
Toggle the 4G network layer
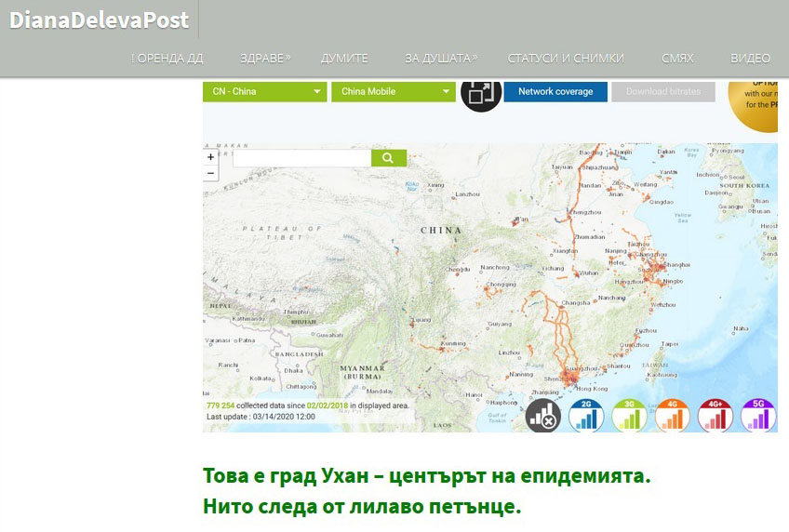(x=673, y=416)
